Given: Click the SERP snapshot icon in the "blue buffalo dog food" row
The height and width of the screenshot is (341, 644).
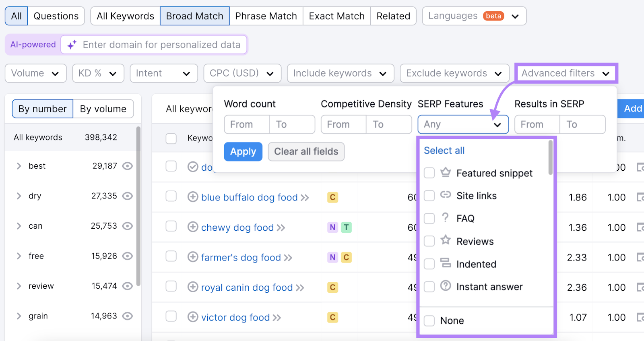Looking at the screenshot, I should 641,197.
